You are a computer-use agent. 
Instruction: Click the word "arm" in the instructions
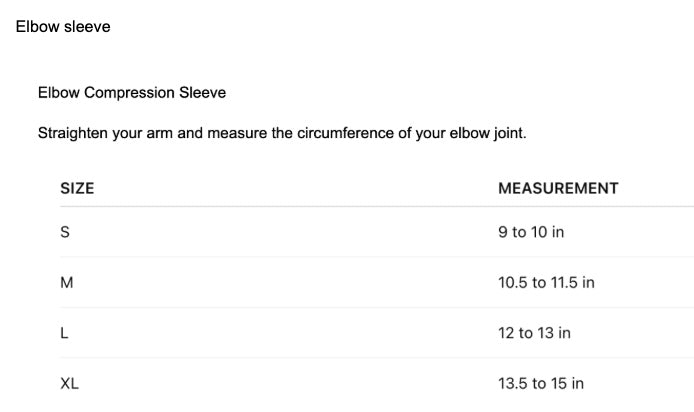(160, 133)
